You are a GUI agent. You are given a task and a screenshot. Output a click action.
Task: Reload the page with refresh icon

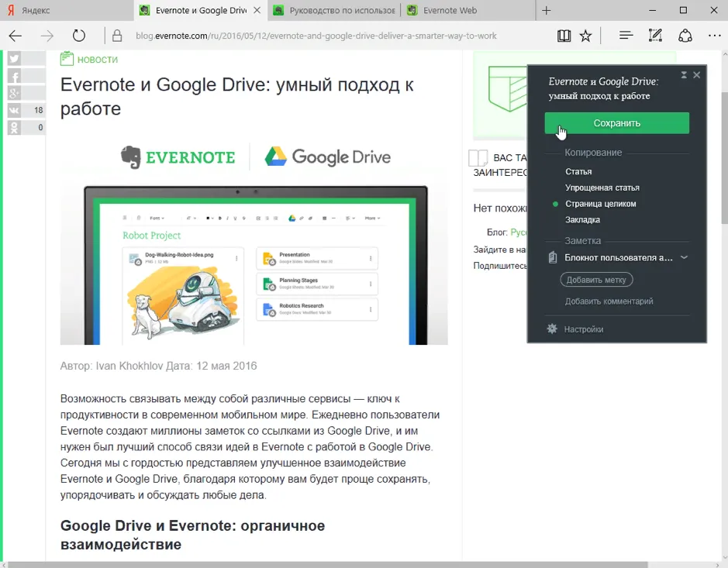coord(79,36)
